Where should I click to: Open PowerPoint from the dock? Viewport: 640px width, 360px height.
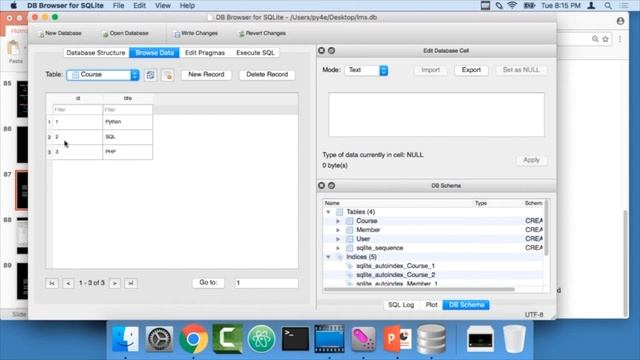[397, 339]
